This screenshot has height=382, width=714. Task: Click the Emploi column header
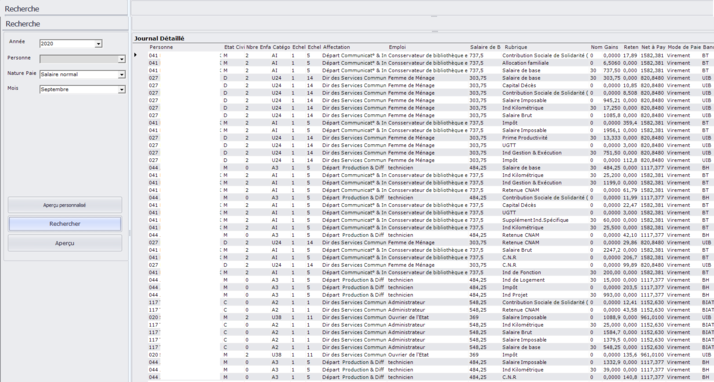397,47
